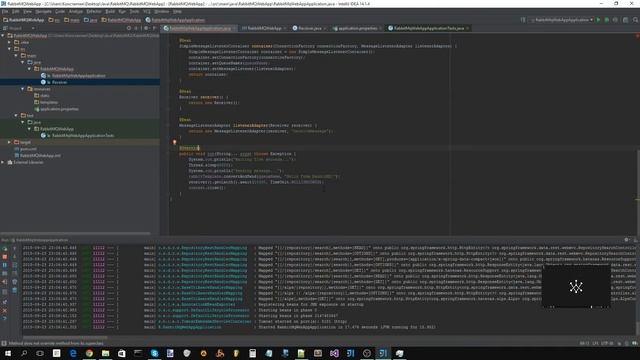Click the pin tab icon in Run toolbar

(x=5, y=302)
